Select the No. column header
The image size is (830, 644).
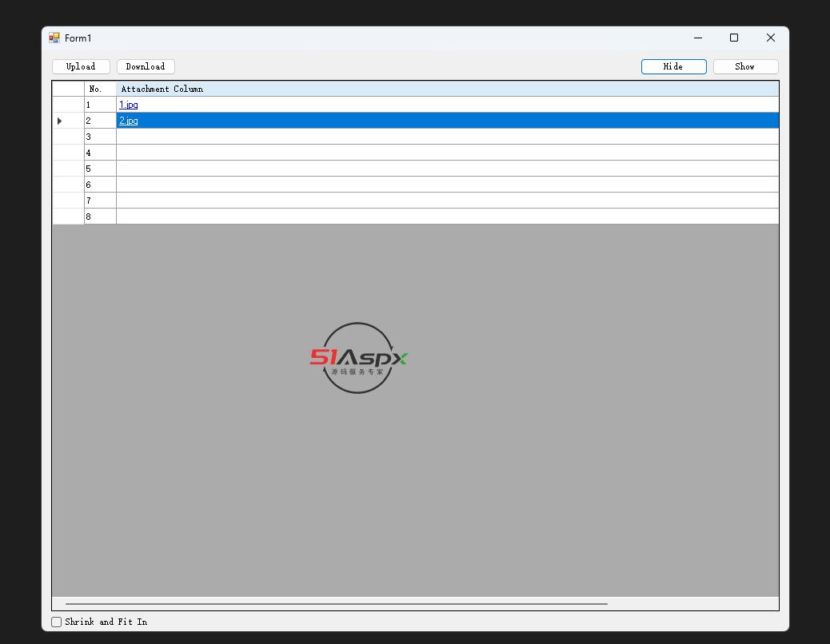tap(100, 89)
